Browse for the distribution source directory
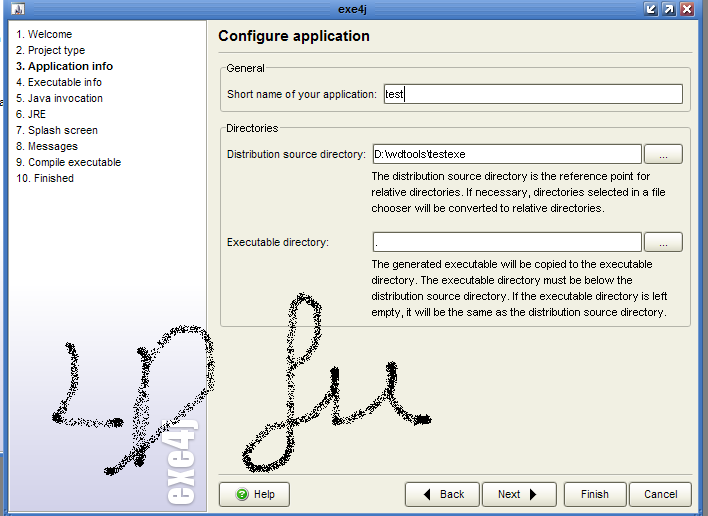 [x=663, y=154]
